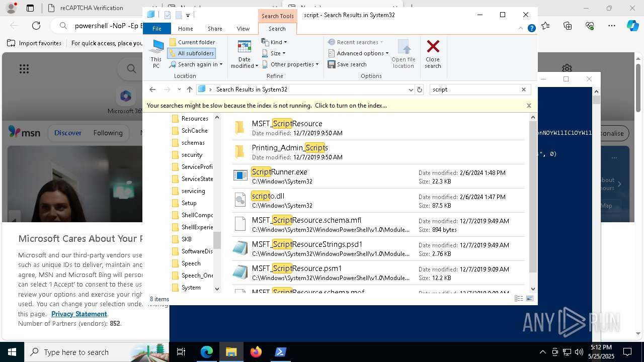Select the Search ribbon tab

(x=277, y=29)
